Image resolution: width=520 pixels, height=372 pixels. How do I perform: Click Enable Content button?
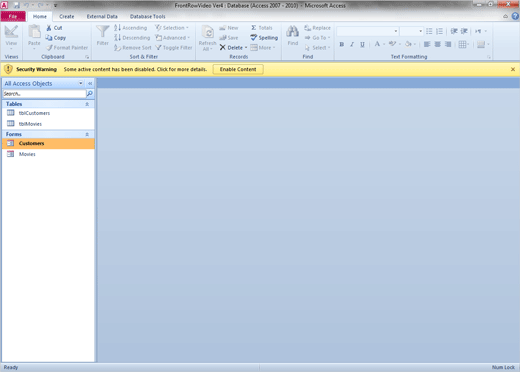(x=238, y=69)
